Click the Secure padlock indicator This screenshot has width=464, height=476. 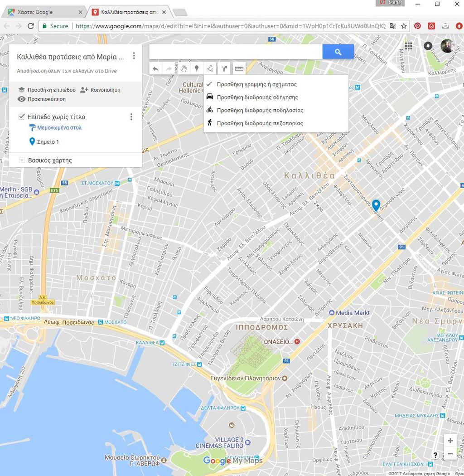(56, 26)
